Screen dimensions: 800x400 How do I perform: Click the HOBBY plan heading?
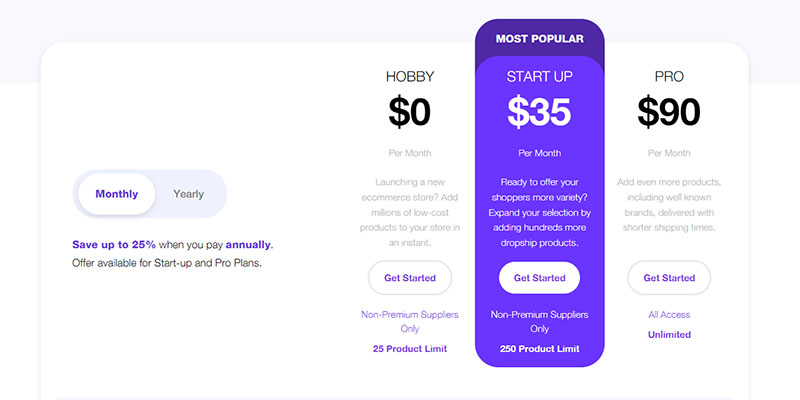click(409, 76)
